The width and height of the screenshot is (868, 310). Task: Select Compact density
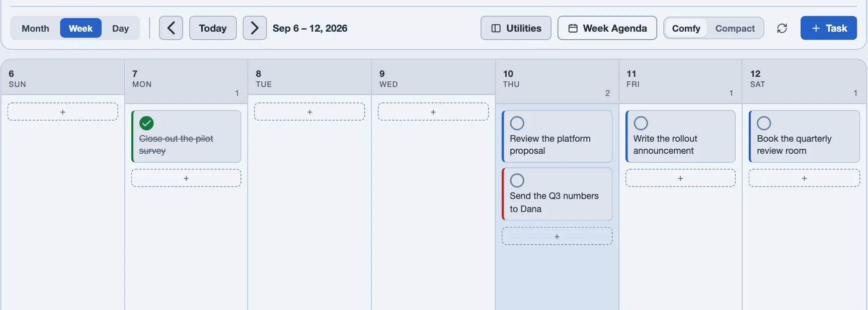[735, 28]
